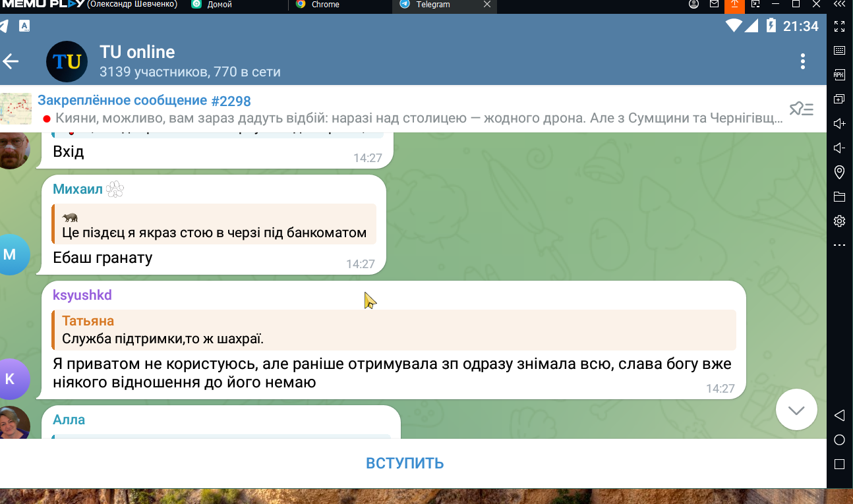Open the pinned messages list icon

(x=801, y=109)
